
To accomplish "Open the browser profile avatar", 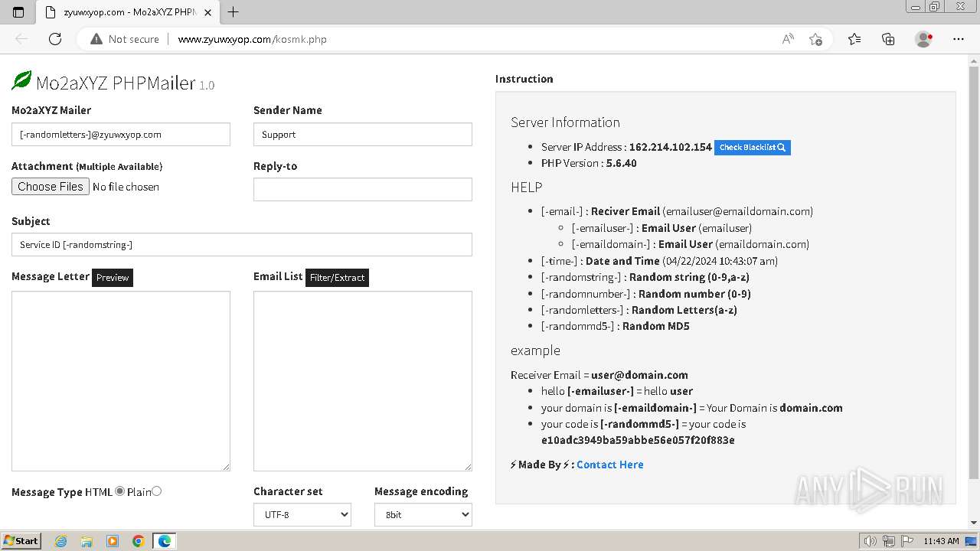I will (x=923, y=39).
